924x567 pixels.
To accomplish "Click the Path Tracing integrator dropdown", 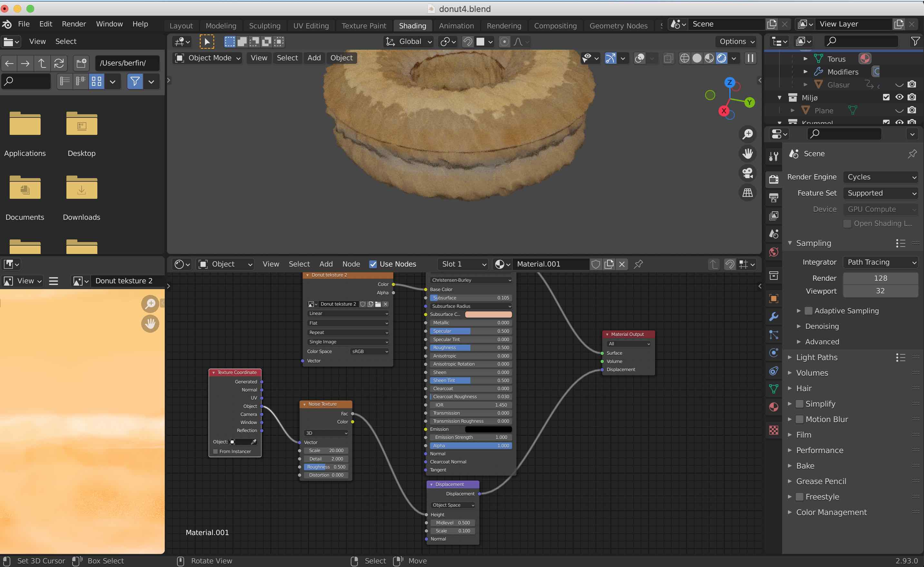I will [x=880, y=262].
